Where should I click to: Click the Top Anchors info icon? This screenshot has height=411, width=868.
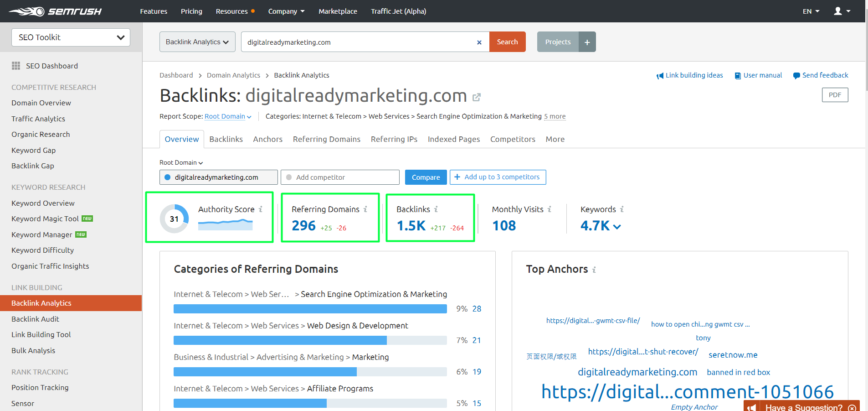click(594, 270)
